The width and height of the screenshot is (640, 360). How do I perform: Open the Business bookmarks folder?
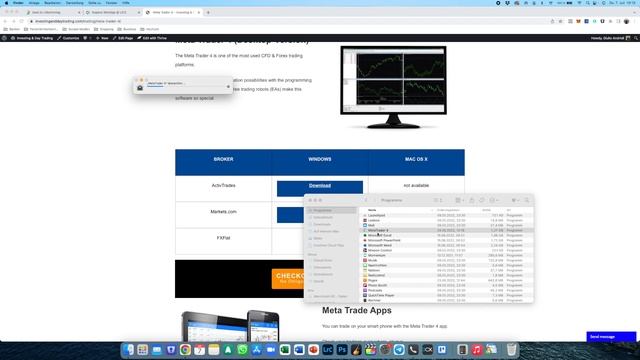click(x=127, y=29)
